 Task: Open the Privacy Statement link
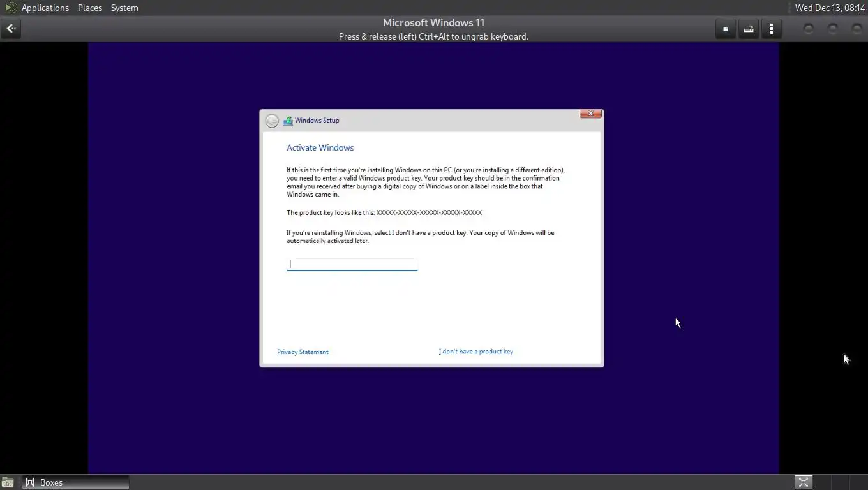303,352
